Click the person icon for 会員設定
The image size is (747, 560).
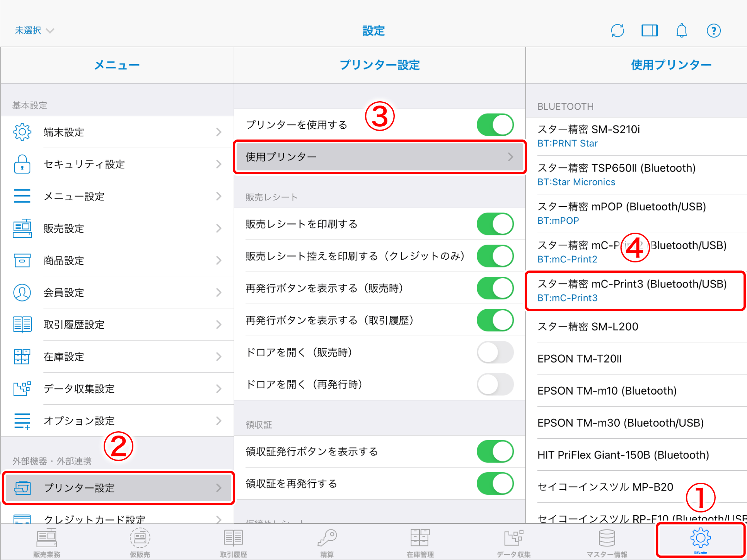(x=22, y=293)
